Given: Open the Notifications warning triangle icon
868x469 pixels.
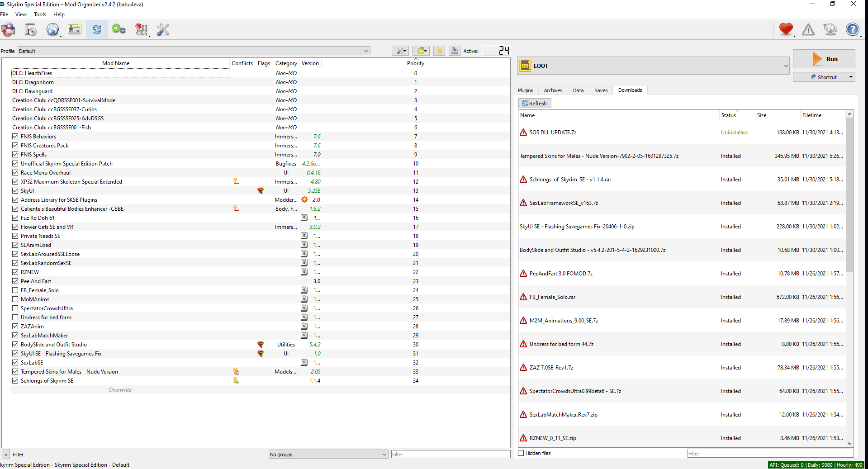Looking at the screenshot, I should click(x=808, y=30).
